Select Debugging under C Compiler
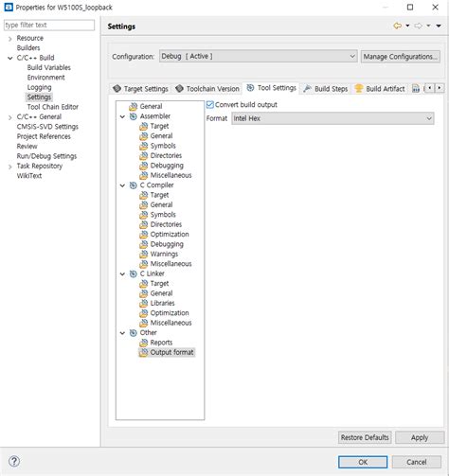Screen dimensions: 449x476 click(x=167, y=244)
